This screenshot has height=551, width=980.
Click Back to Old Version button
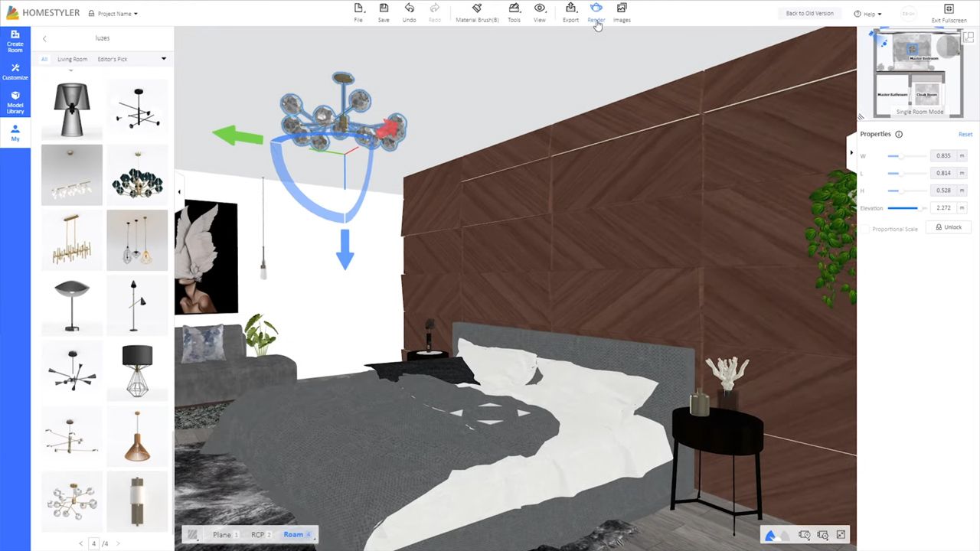[809, 14]
